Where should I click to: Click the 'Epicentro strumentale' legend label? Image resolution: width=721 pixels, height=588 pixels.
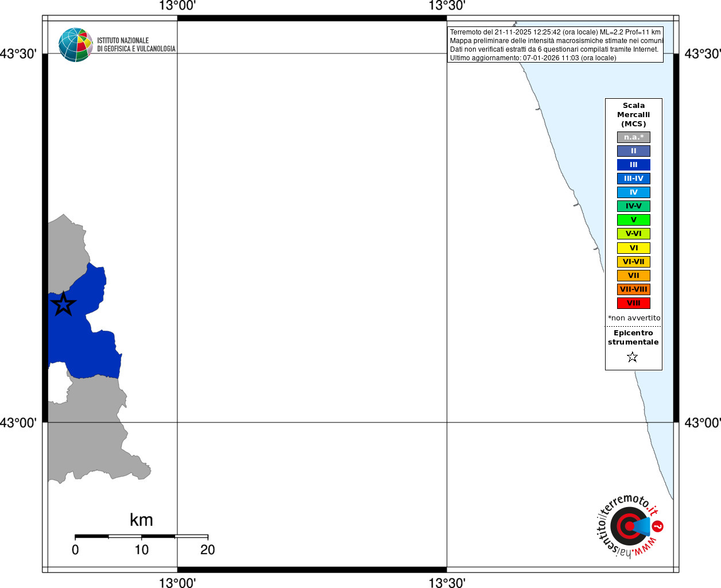(633, 338)
